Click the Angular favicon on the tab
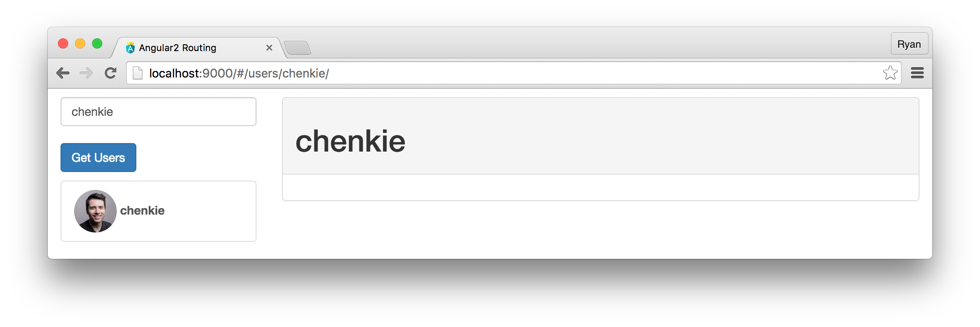 click(x=130, y=48)
